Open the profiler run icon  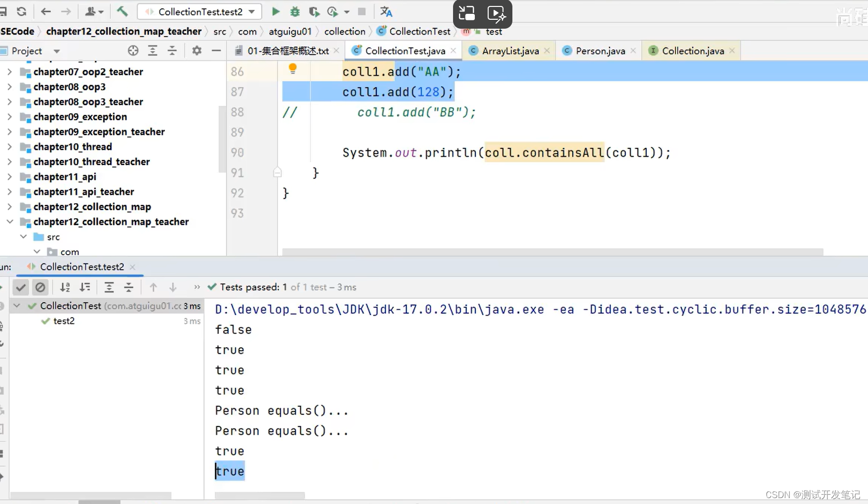click(x=332, y=11)
